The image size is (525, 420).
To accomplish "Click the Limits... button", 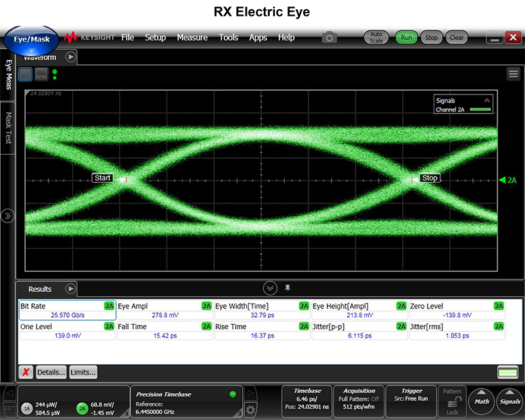I will [x=83, y=372].
